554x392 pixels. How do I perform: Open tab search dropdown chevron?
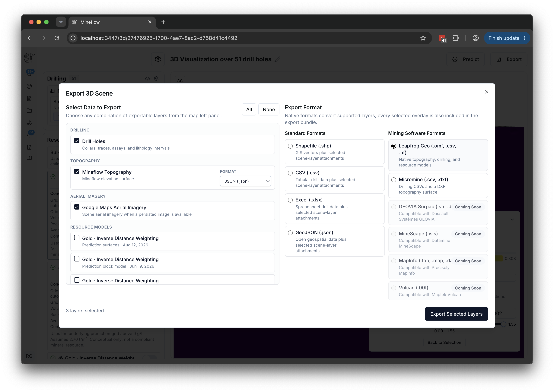(x=61, y=22)
